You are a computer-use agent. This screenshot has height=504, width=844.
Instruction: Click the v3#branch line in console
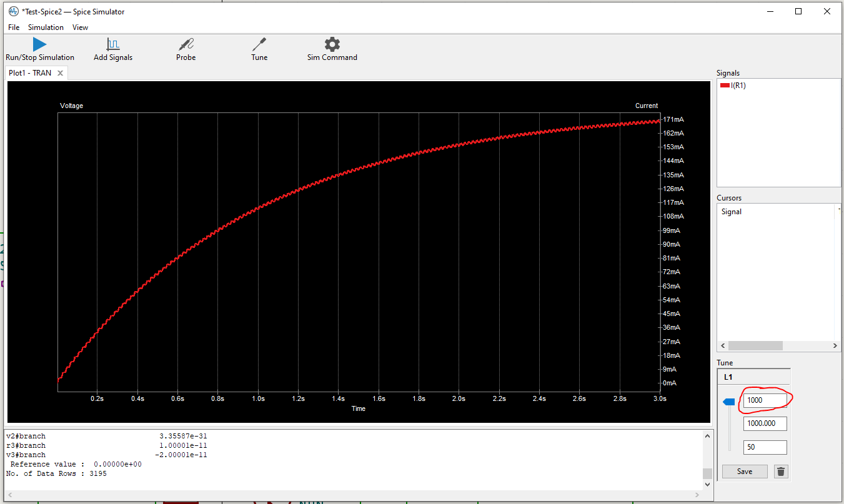coord(106,455)
